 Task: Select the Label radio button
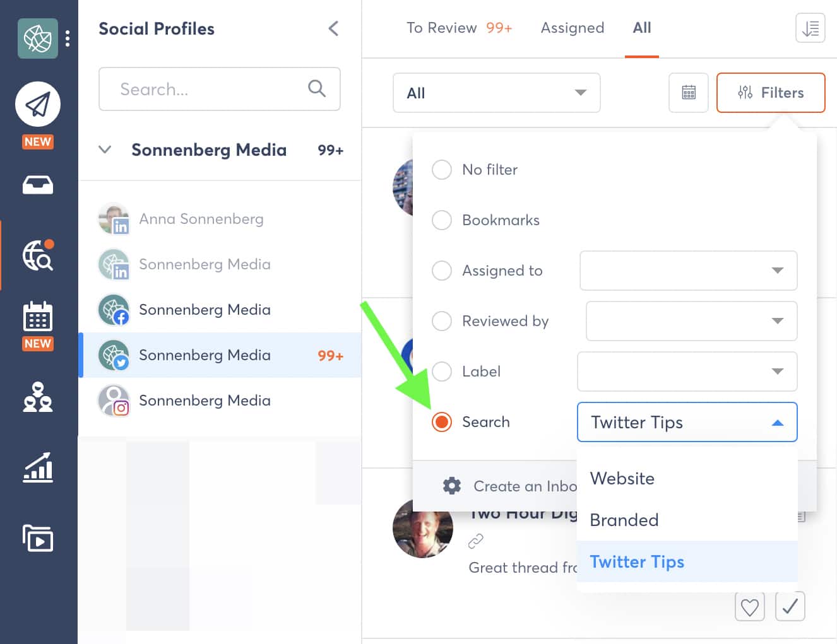[442, 372]
